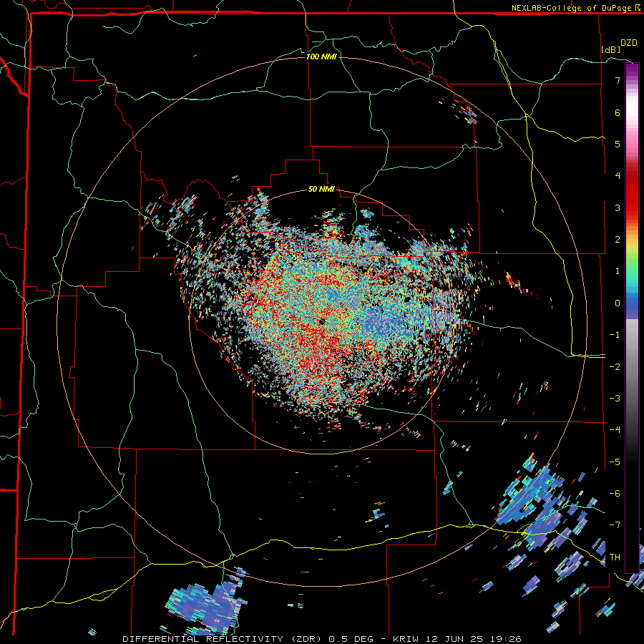Image resolution: width=644 pixels, height=644 pixels.
Task: Click the NEXLAB-College of DuPage label
Action: (573, 8)
